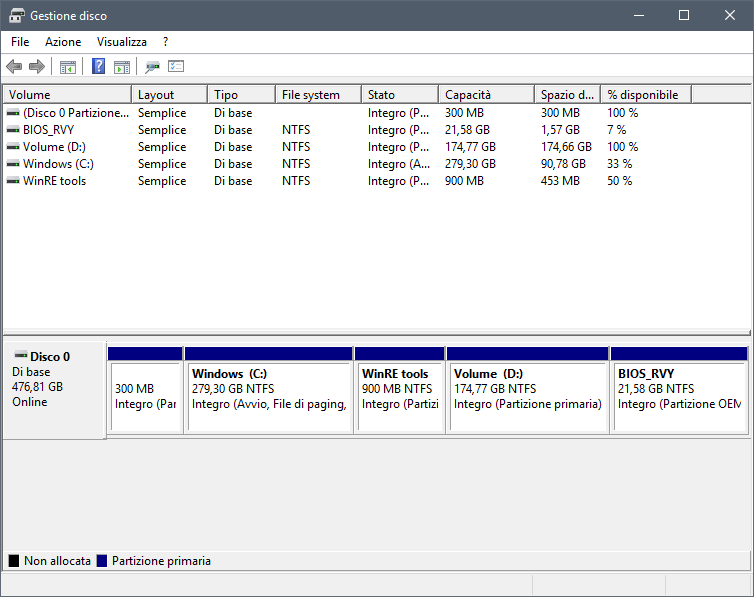Image resolution: width=754 pixels, height=597 pixels.
Task: Sort by the Tipo column header
Action: [x=242, y=95]
